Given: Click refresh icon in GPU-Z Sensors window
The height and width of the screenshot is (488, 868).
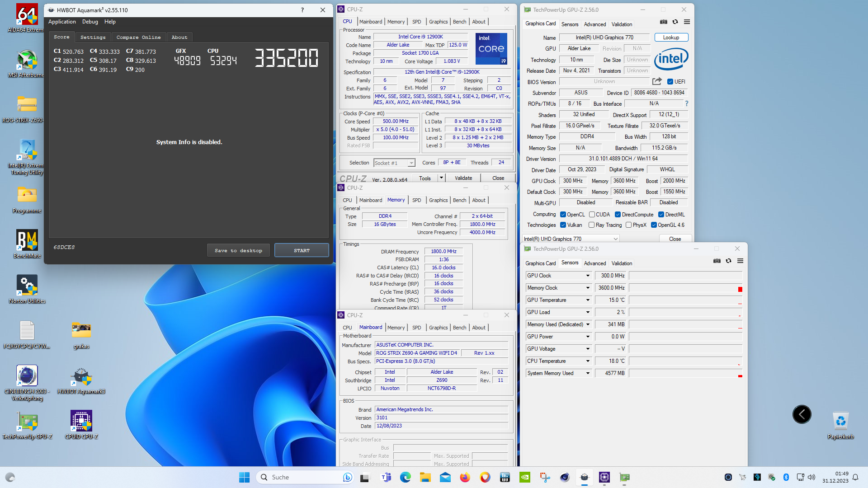Looking at the screenshot, I should [x=728, y=261].
